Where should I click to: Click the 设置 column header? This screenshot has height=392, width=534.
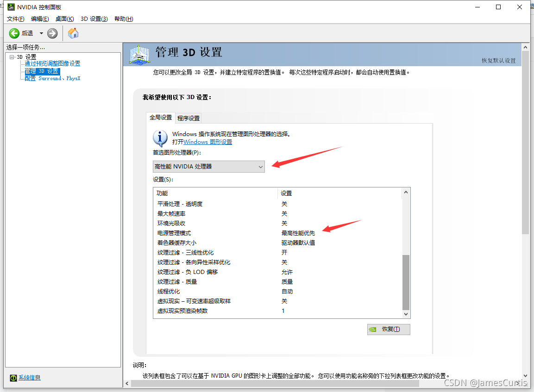point(340,193)
